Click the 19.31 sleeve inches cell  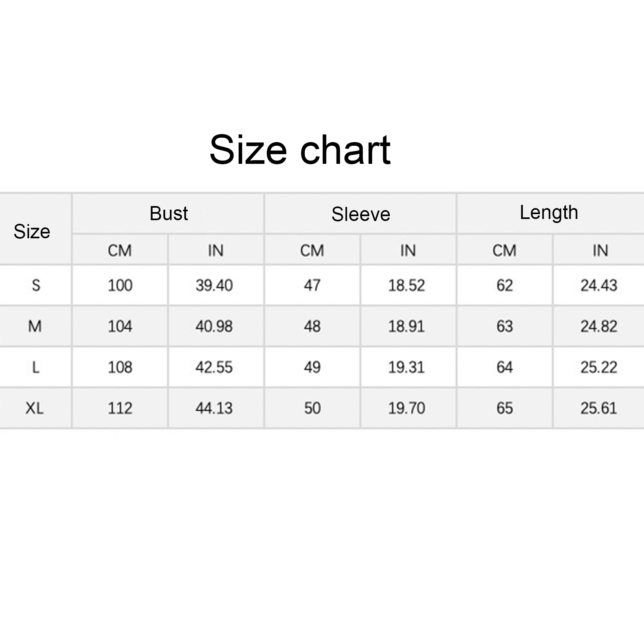[x=407, y=367]
